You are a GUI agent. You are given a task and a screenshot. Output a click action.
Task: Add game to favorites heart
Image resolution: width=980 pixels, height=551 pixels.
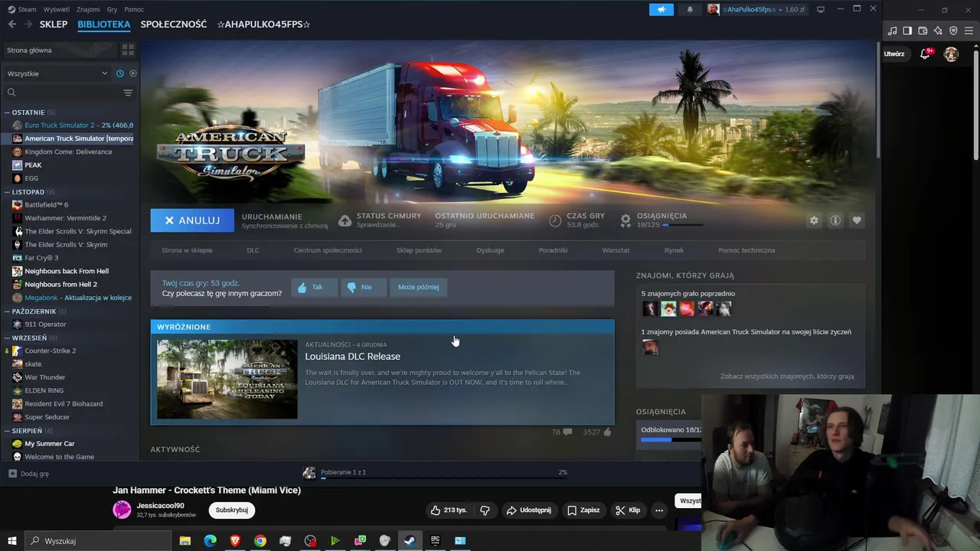tap(857, 220)
